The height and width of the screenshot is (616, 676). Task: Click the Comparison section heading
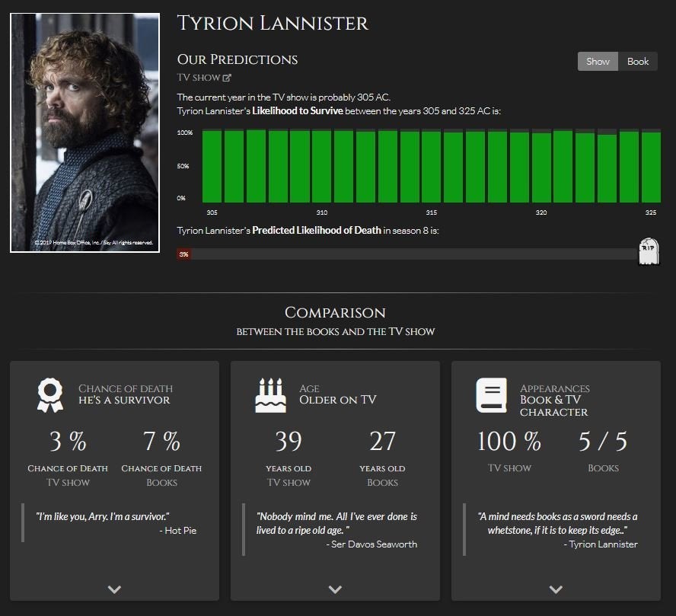pyautogui.click(x=335, y=312)
